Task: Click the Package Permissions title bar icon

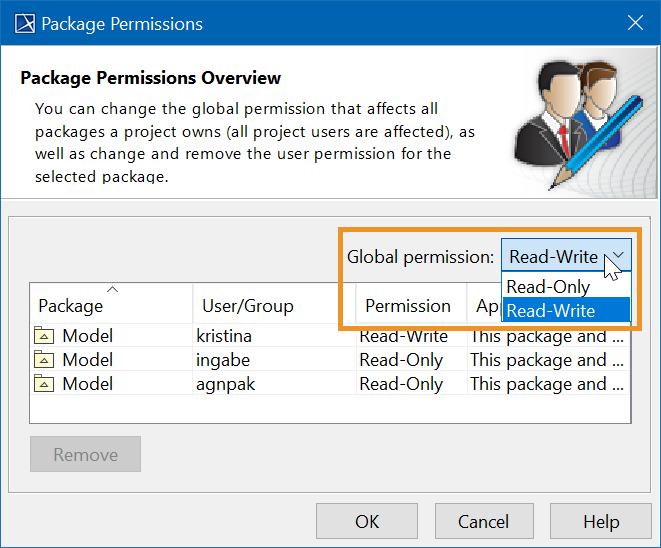Action: pos(23,23)
